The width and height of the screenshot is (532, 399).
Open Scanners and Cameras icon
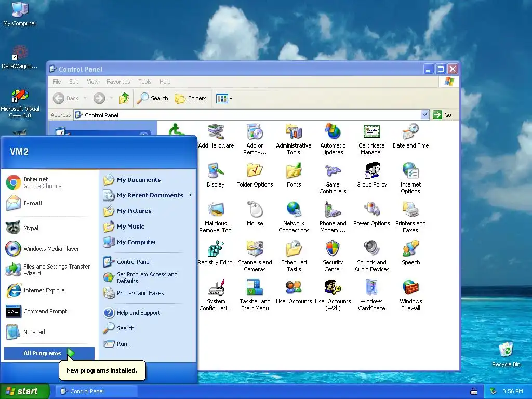tap(255, 257)
